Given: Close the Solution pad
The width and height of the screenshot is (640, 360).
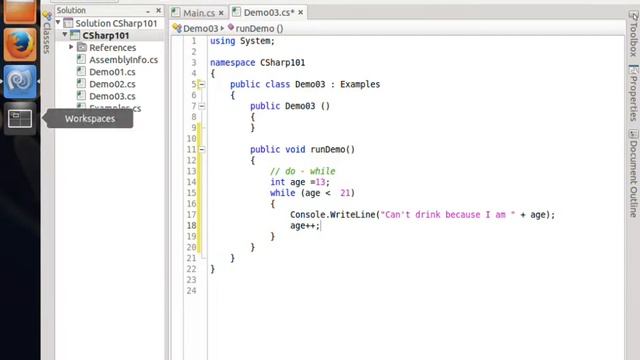Looking at the screenshot, I should pyautogui.click(x=159, y=11).
